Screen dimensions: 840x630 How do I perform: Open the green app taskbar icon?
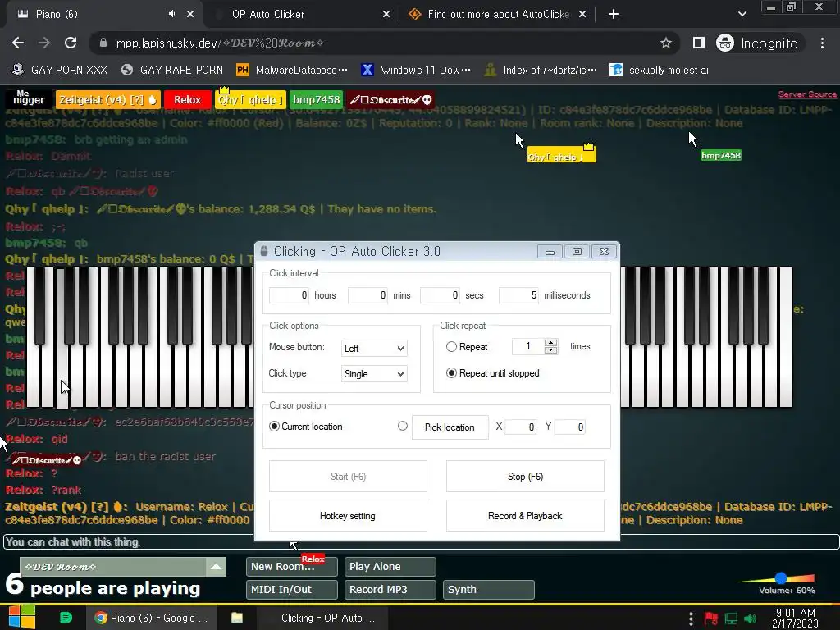[66, 618]
